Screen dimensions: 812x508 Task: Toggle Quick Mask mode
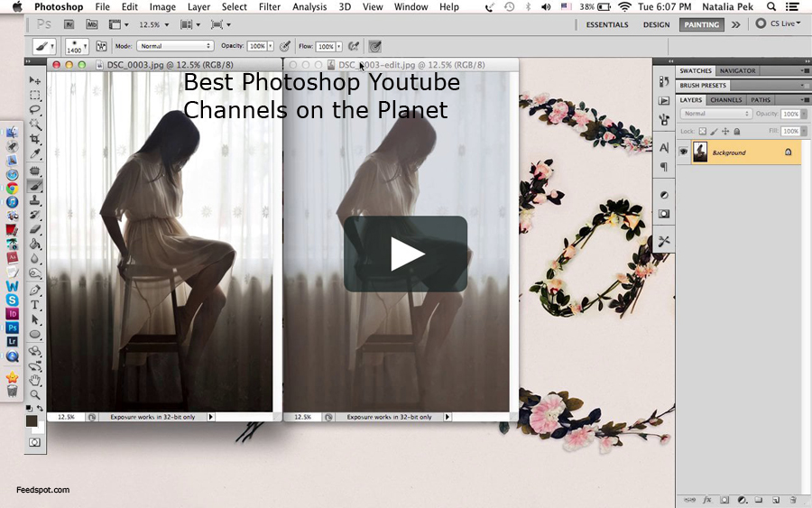pos(34,442)
